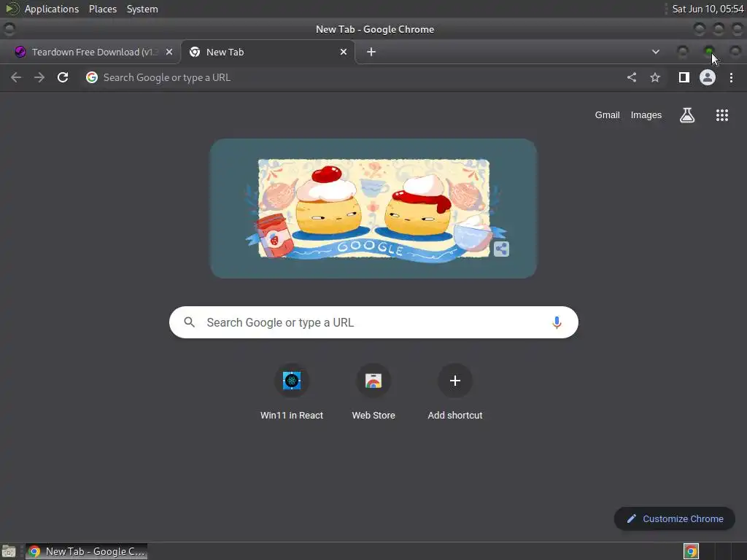
Task: Click the show desktop icon in bottom panel
Action: click(x=9, y=552)
